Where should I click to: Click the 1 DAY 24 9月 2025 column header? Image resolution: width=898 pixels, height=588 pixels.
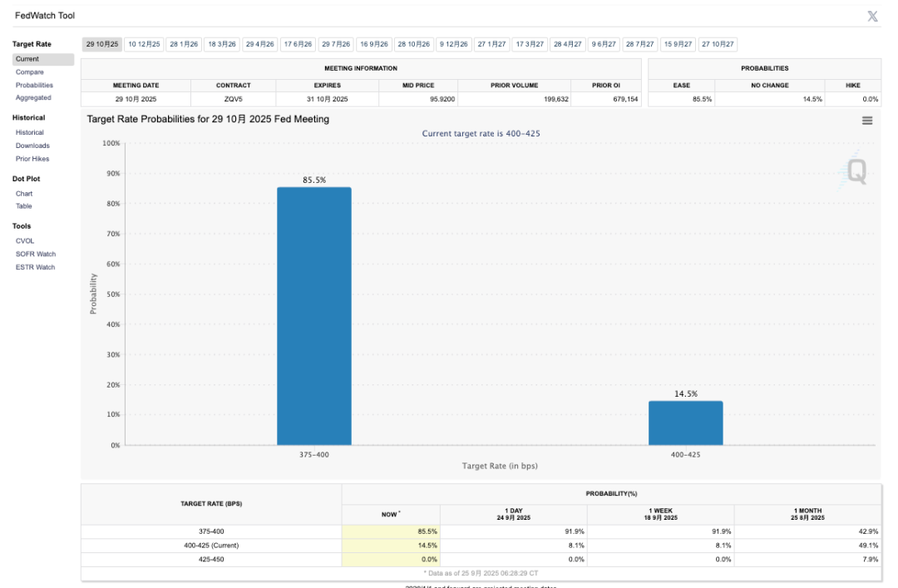(514, 515)
